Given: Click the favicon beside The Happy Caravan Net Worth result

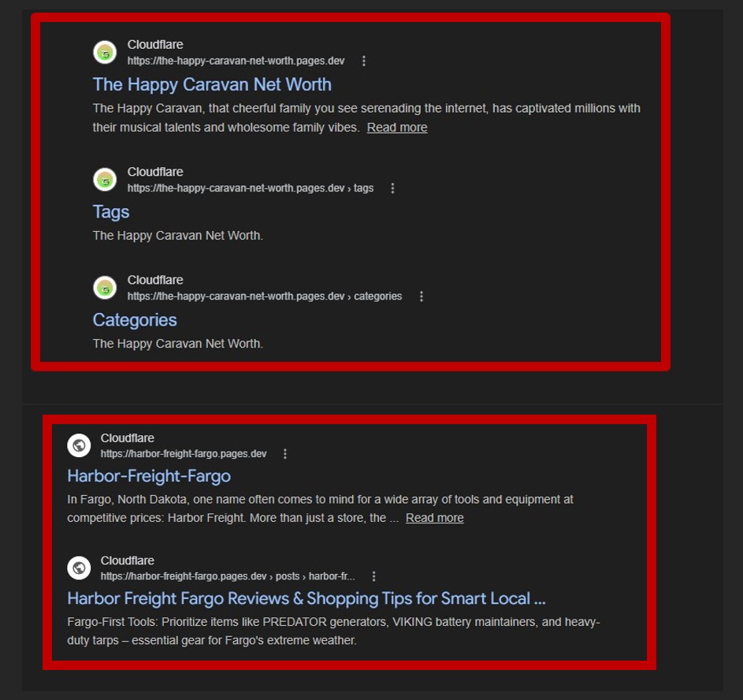Looking at the screenshot, I should pyautogui.click(x=105, y=52).
